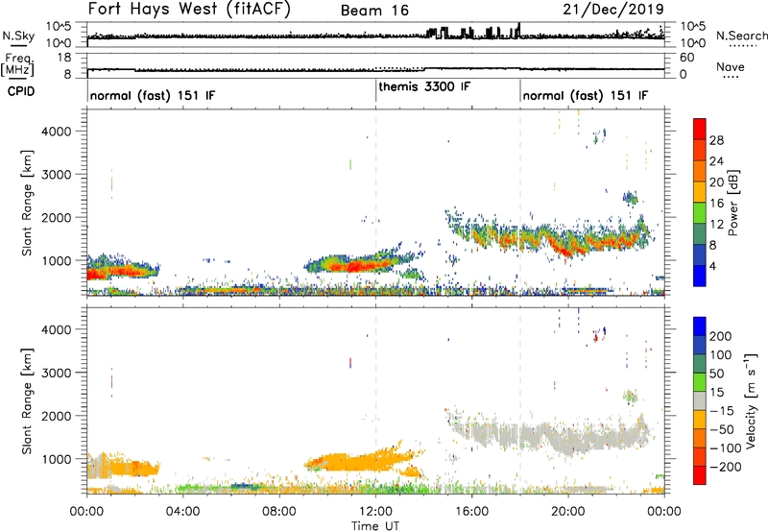This screenshot has width=768, height=532.
Task: Click the N.Search legend label
Action: coord(741,36)
